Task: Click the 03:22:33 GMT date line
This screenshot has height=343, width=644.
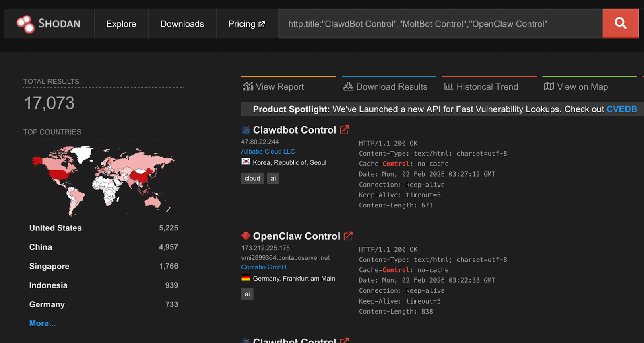Action: [x=427, y=280]
